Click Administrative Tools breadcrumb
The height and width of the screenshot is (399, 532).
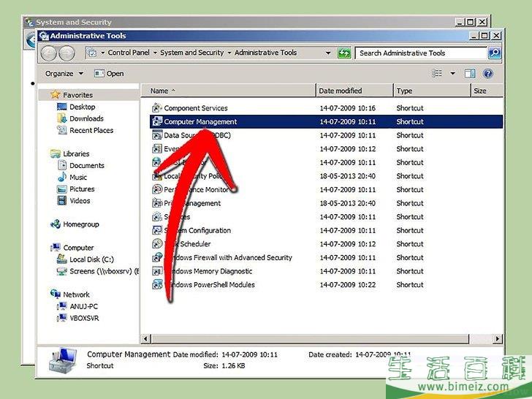click(266, 53)
